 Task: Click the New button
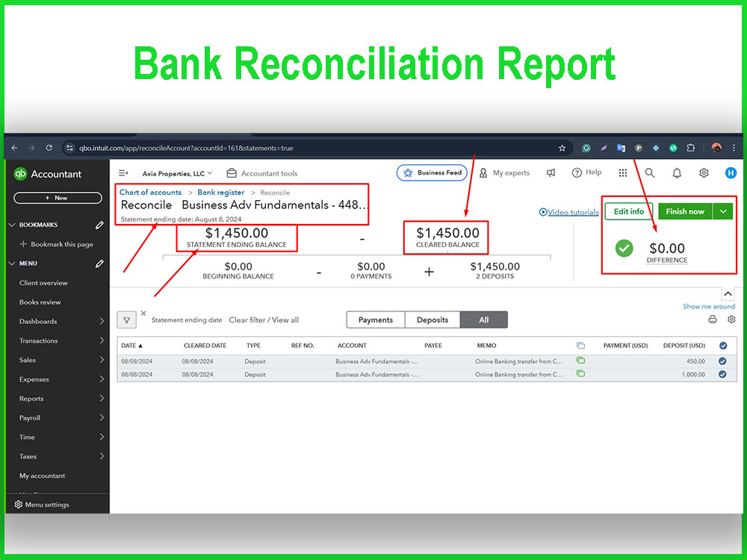point(58,198)
